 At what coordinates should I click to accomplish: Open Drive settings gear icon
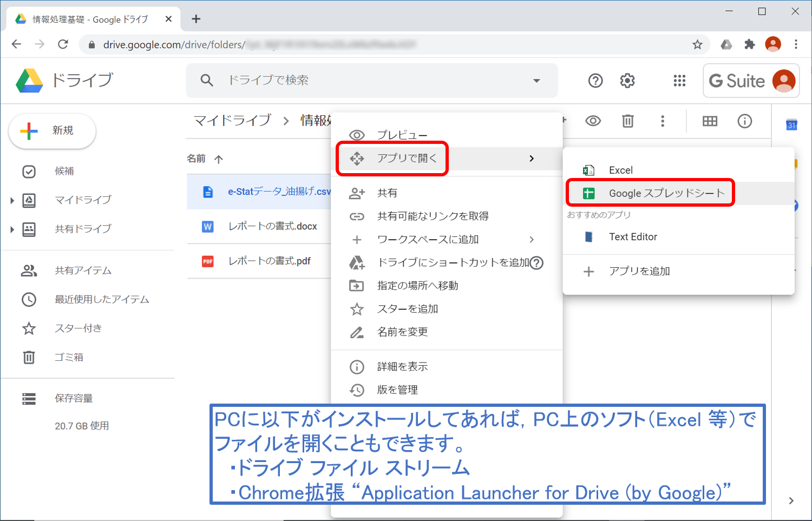pos(627,81)
